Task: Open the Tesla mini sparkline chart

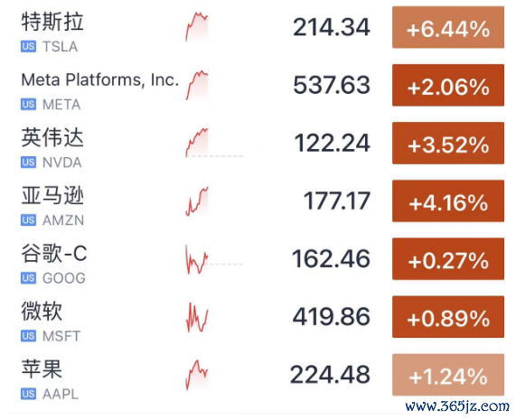Action: coord(197,27)
